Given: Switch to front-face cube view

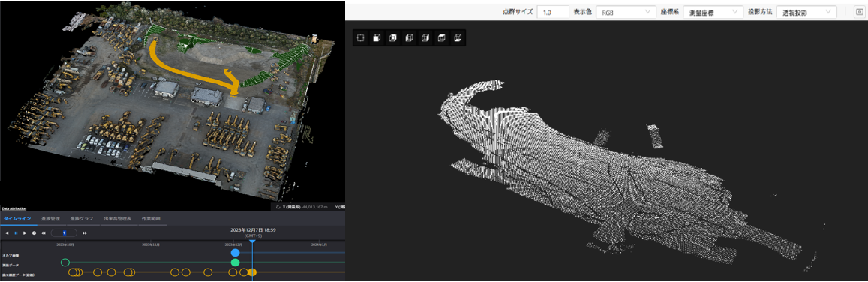Looking at the screenshot, I should coord(377,38).
